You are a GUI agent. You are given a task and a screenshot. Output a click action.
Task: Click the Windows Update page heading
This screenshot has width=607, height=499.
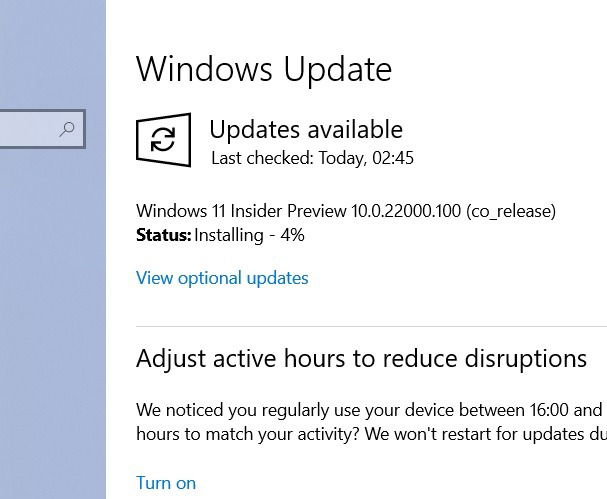pos(264,69)
